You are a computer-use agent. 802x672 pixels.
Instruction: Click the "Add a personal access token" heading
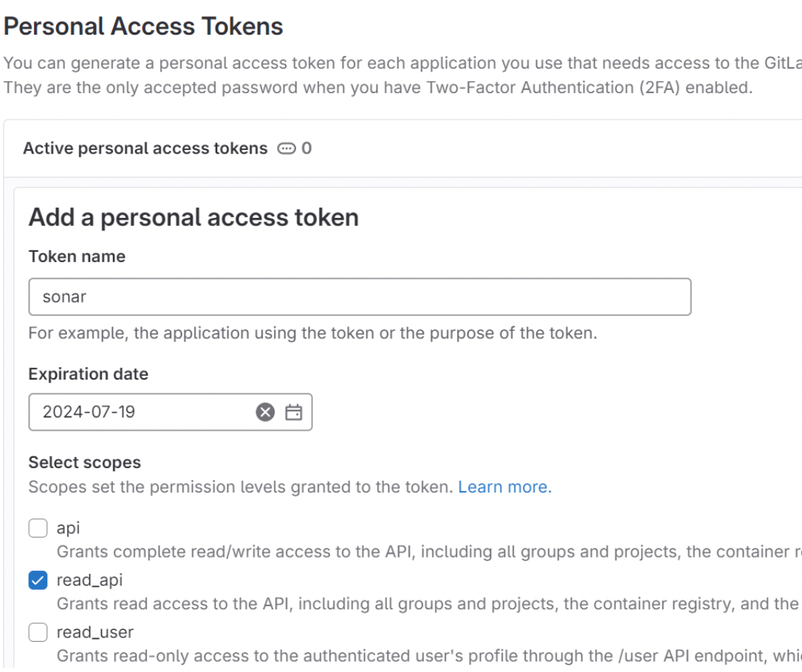click(193, 218)
